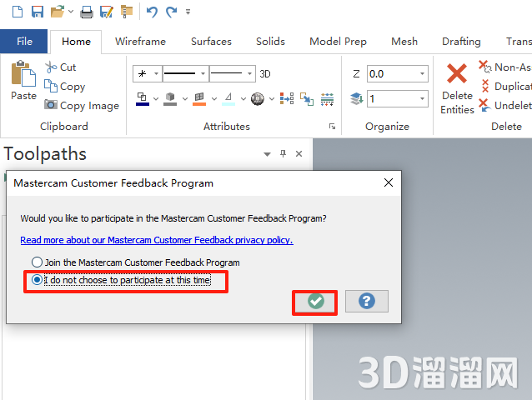The width and height of the screenshot is (532, 400).
Task: Click the Redo arrow icon
Action: click(x=171, y=12)
